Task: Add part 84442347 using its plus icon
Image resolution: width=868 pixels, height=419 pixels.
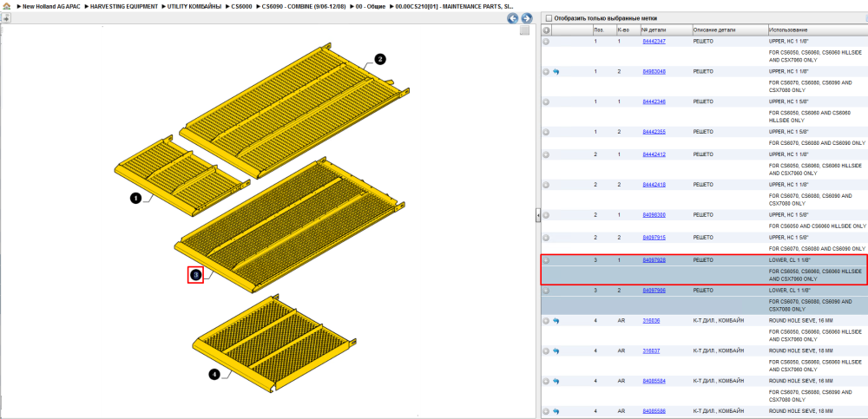Action: [546, 42]
